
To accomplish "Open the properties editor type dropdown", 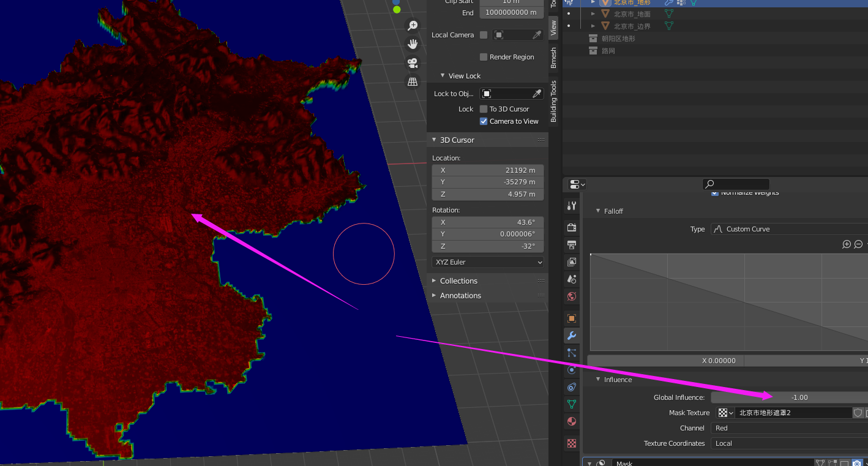I will pos(577,184).
